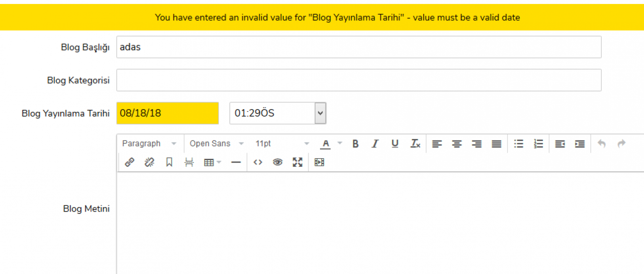The height and width of the screenshot is (274, 644).
Task: Preview content with the eye icon
Action: pyautogui.click(x=278, y=162)
